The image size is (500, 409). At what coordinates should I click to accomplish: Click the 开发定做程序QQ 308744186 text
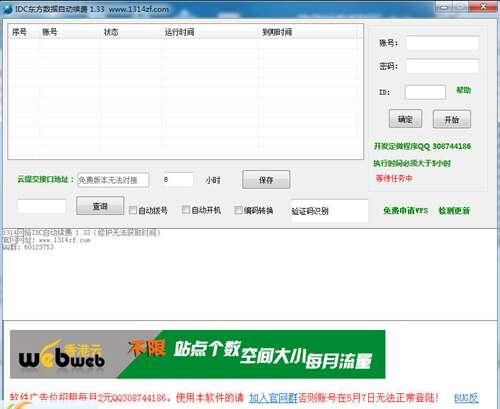(x=422, y=146)
